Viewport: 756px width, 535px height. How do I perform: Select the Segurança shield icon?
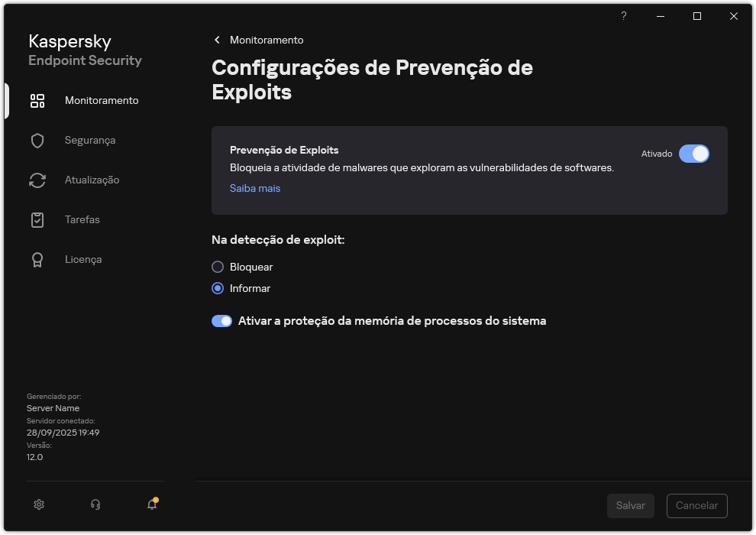[37, 140]
